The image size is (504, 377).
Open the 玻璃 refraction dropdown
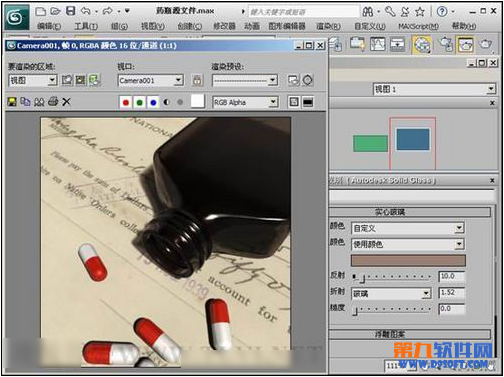[391, 294]
